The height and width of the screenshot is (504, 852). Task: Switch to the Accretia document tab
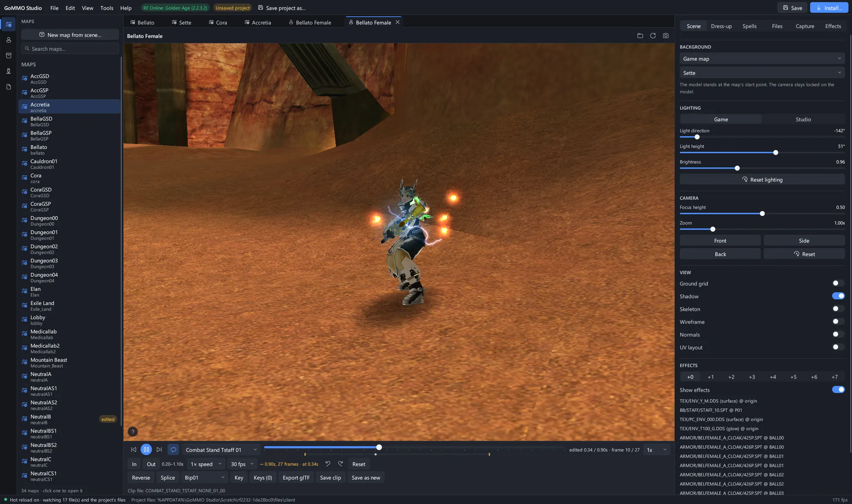pos(258,22)
